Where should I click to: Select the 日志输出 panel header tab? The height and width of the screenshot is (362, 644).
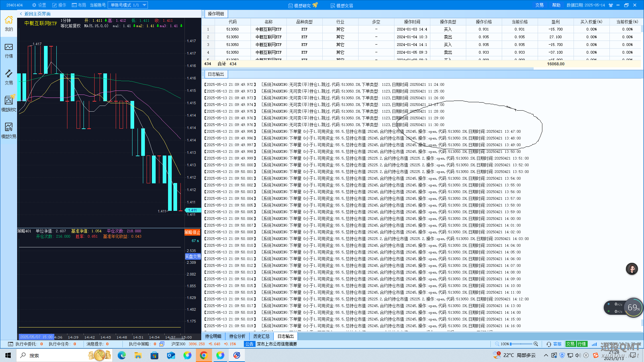[216, 74]
